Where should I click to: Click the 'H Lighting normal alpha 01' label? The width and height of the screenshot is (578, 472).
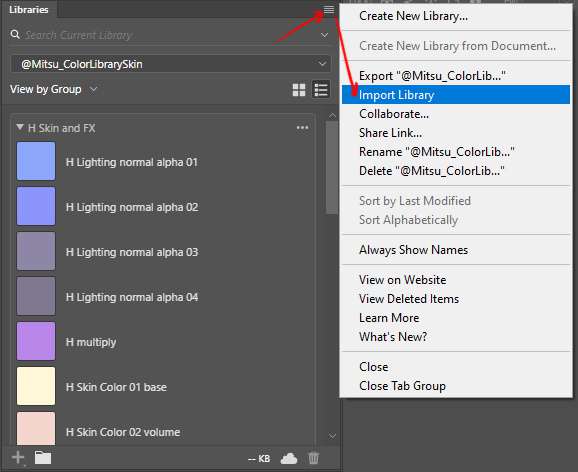132,162
